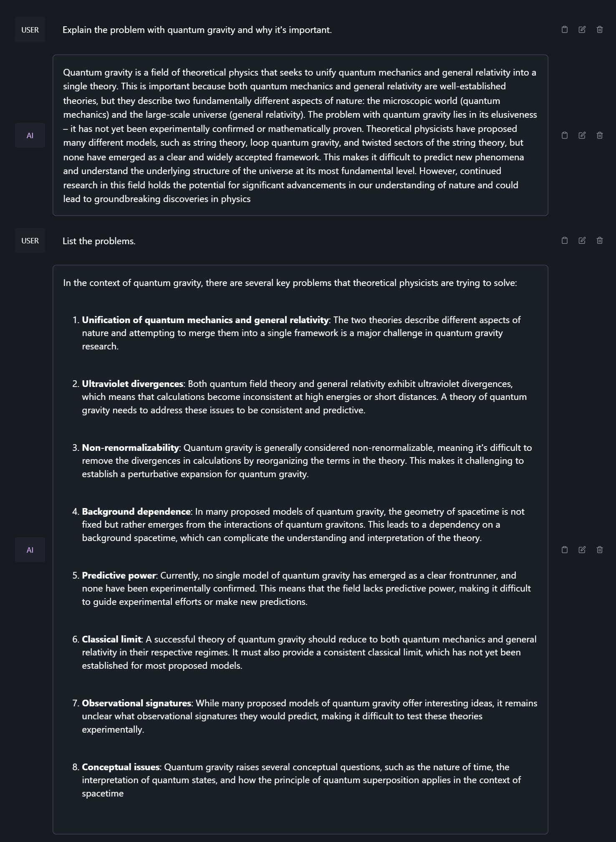
Task: Delete the 'List the problems.' user message
Action: point(600,240)
